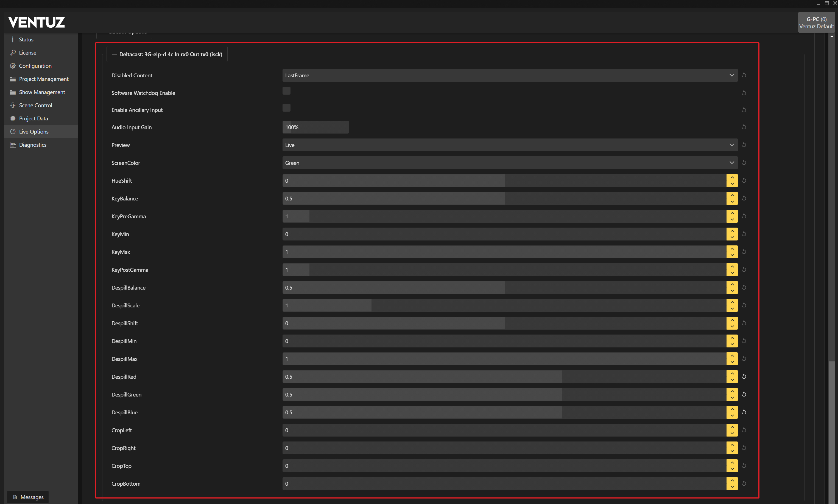Click the Ventuz logo

36,22
